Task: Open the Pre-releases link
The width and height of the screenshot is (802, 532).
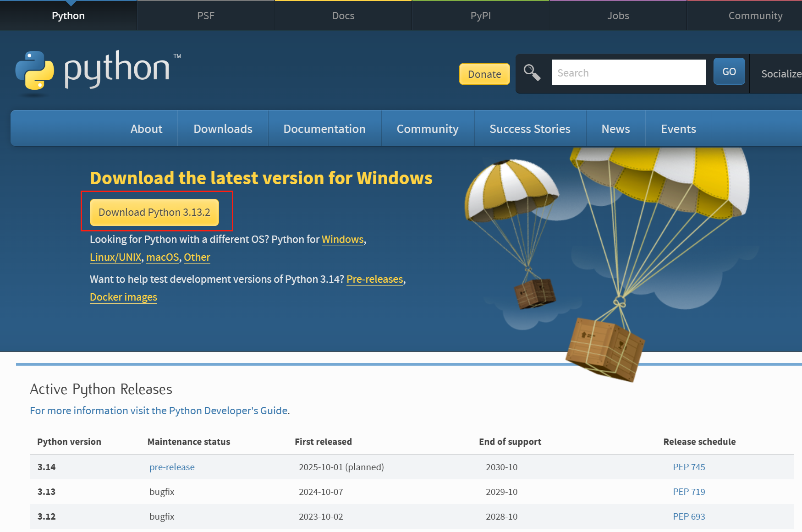Action: (x=375, y=279)
